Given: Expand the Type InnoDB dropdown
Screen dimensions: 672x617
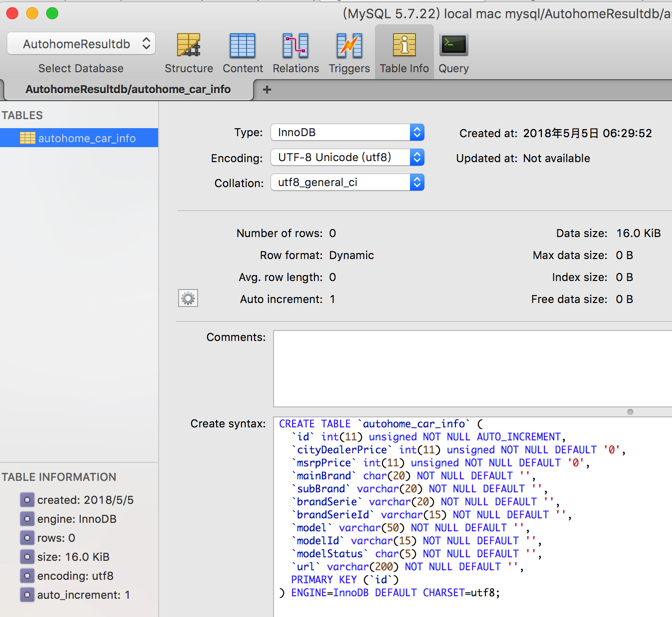Looking at the screenshot, I should coord(347,133).
